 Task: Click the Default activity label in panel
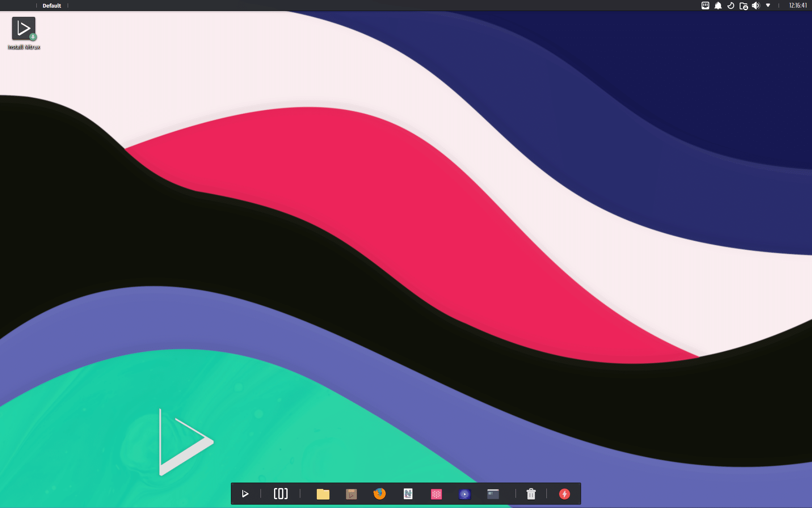coord(52,6)
